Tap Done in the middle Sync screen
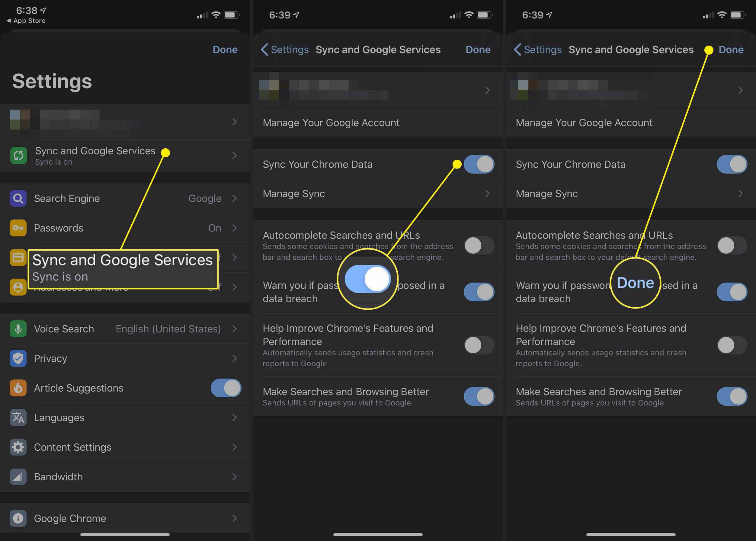This screenshot has height=541, width=756. pos(478,50)
